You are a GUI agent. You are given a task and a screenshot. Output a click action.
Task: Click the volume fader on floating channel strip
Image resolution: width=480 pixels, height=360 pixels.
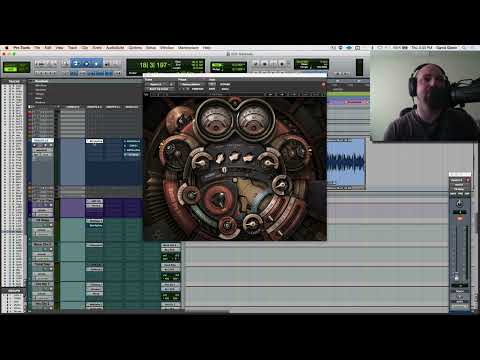point(456,277)
